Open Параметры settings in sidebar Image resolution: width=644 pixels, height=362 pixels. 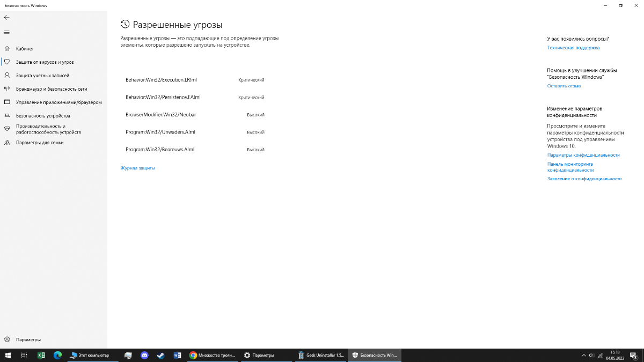[54, 339]
